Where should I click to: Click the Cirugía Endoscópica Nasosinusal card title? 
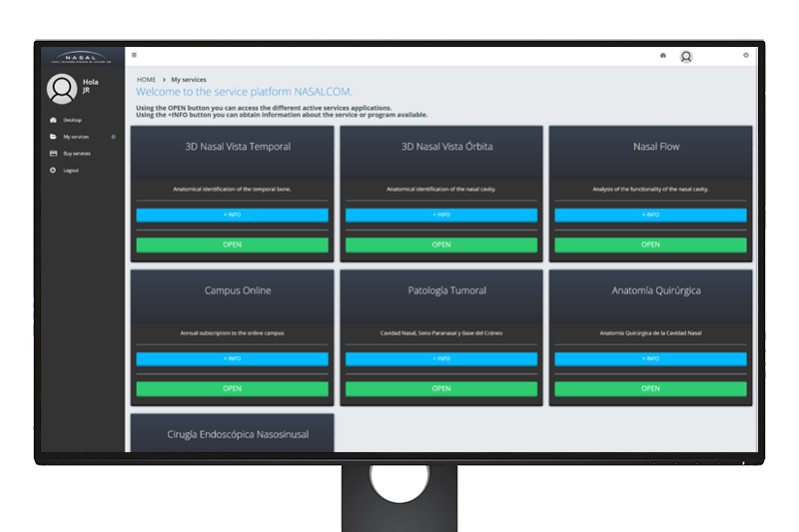tap(238, 435)
